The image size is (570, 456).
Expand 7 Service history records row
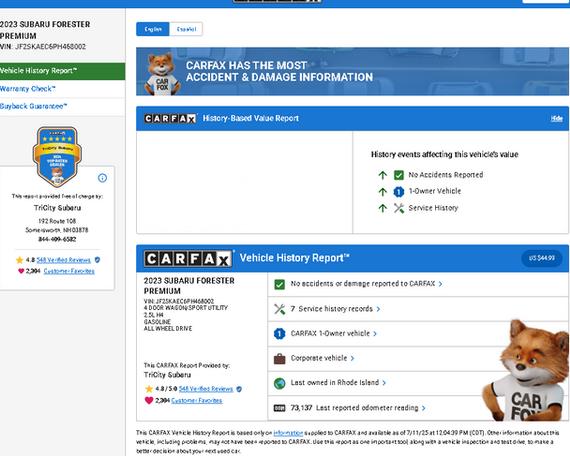(418, 309)
